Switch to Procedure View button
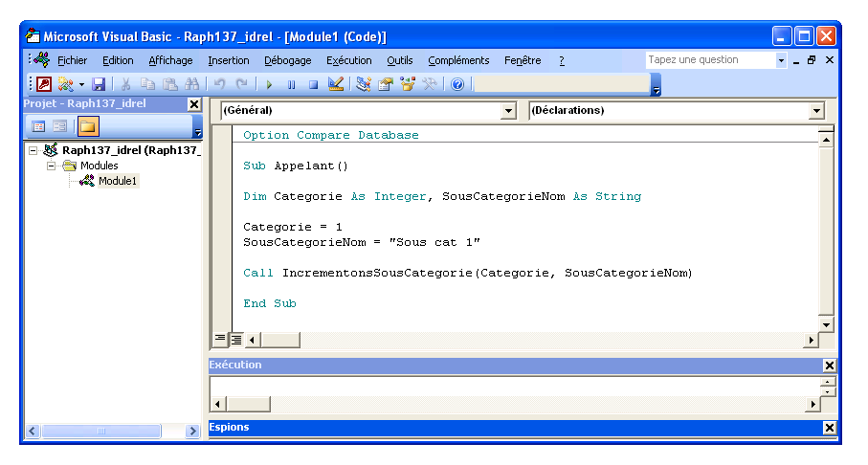This screenshot has width=868, height=465. pyautogui.click(x=220, y=339)
